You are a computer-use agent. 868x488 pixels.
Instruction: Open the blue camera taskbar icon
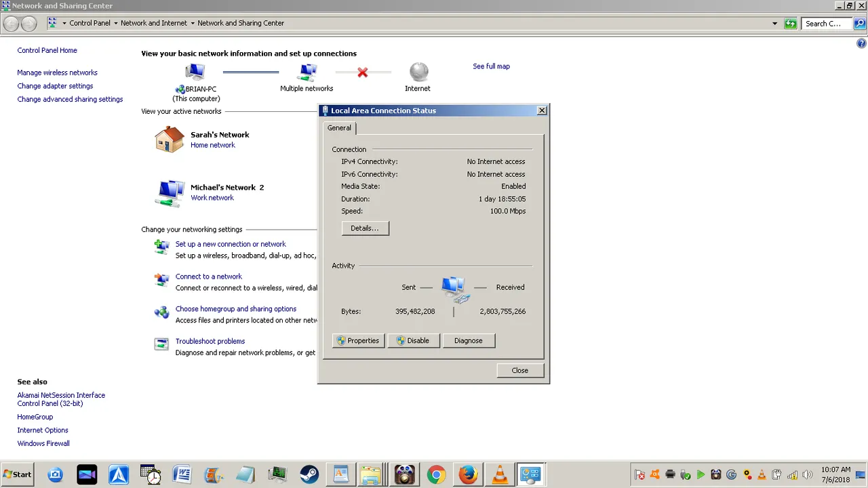[x=55, y=474]
